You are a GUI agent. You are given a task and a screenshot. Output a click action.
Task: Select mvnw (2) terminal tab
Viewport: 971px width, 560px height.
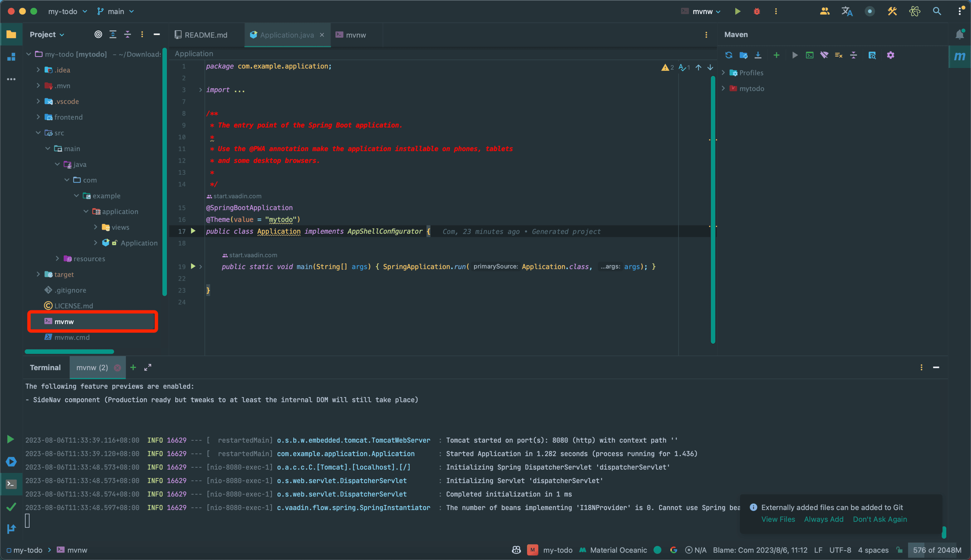pyautogui.click(x=92, y=367)
